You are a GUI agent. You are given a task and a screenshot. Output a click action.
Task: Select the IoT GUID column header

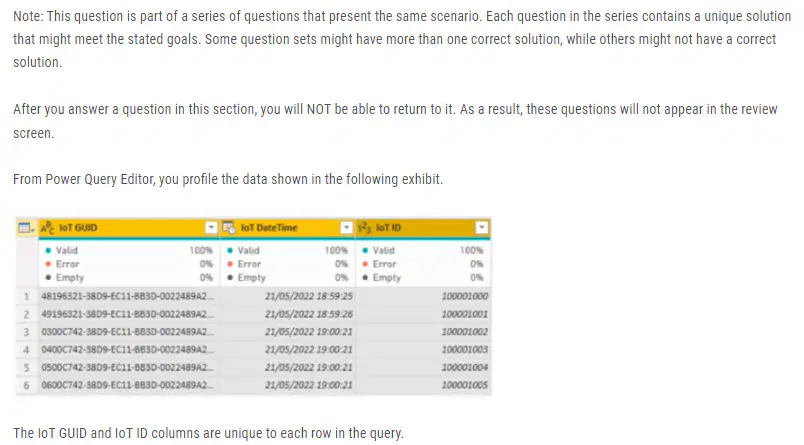point(129,228)
